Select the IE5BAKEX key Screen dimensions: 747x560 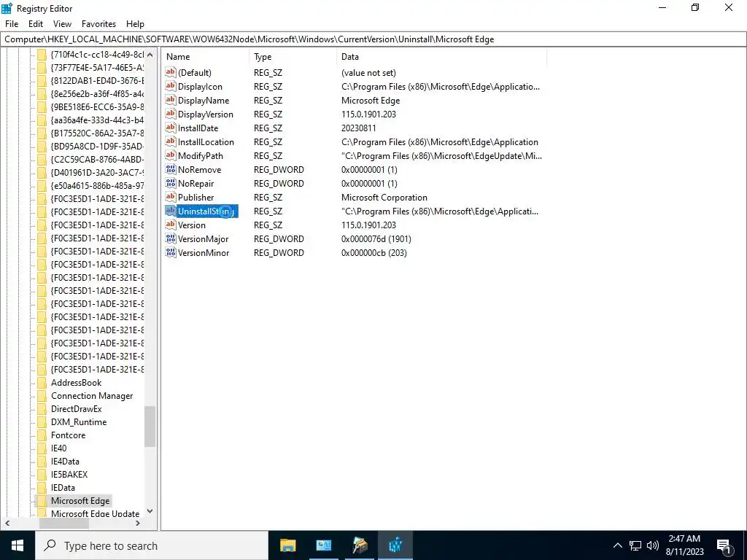coord(69,474)
